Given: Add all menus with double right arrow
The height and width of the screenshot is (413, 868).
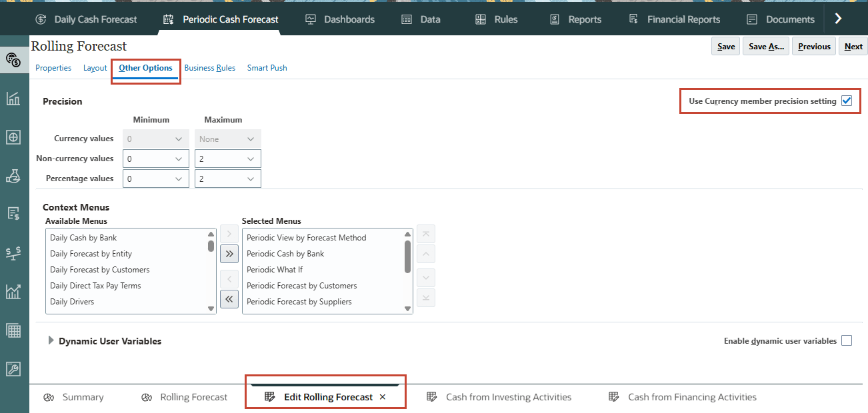Looking at the screenshot, I should pyautogui.click(x=229, y=254).
